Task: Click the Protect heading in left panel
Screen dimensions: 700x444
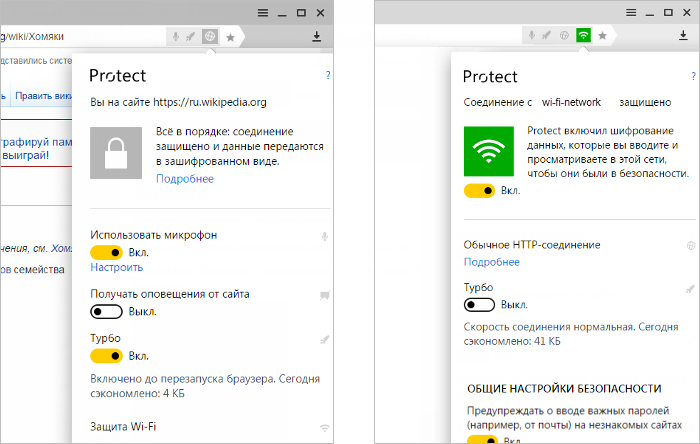Action: pos(117,75)
